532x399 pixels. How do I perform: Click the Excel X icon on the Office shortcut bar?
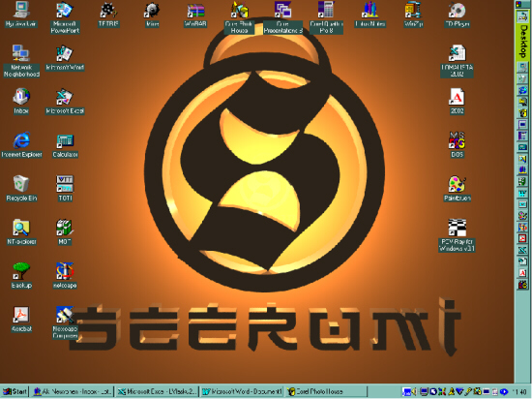[522, 250]
